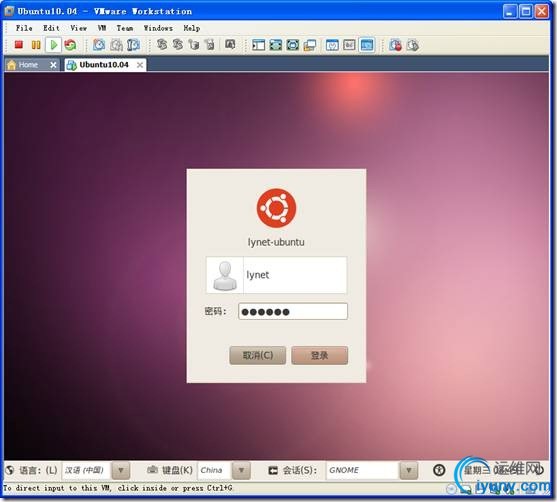
Task: Open the VM menu
Action: [x=102, y=28]
